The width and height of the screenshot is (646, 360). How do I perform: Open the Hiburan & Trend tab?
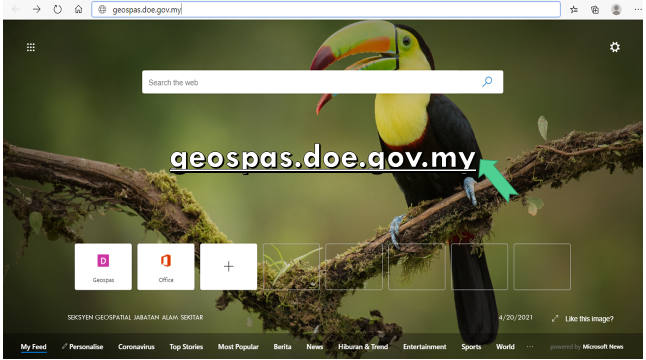click(x=363, y=347)
